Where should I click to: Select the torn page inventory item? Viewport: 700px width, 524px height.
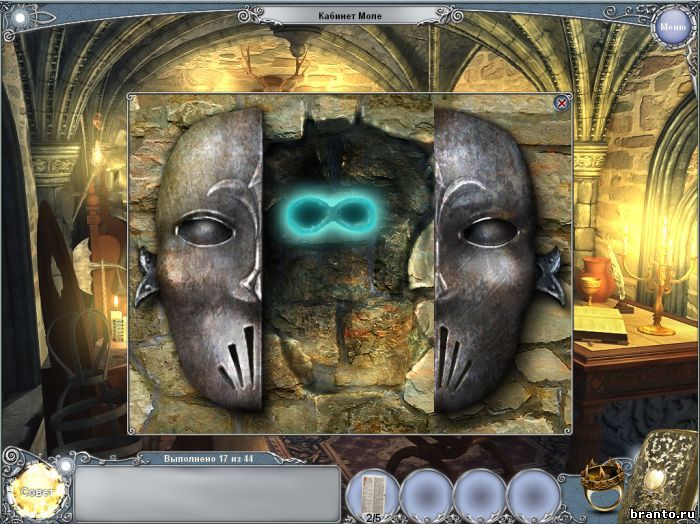pos(374,494)
